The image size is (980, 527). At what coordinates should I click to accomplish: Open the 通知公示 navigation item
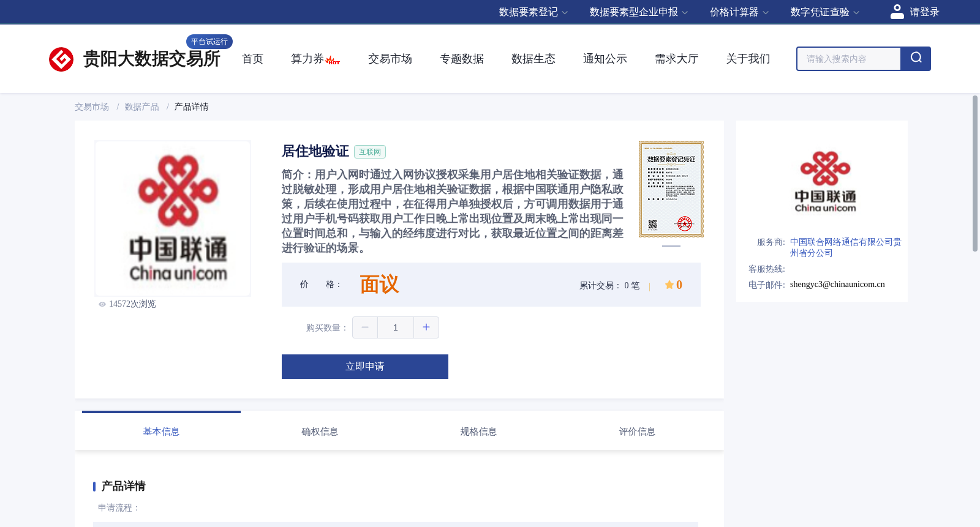coord(605,59)
